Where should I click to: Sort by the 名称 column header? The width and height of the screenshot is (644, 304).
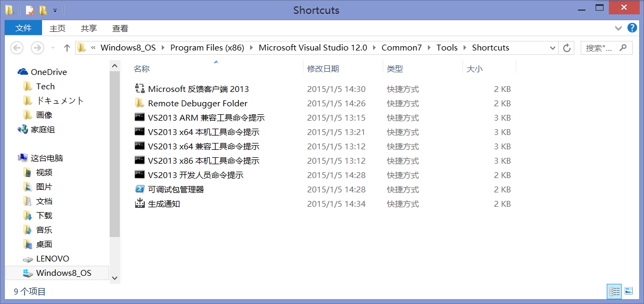[141, 69]
